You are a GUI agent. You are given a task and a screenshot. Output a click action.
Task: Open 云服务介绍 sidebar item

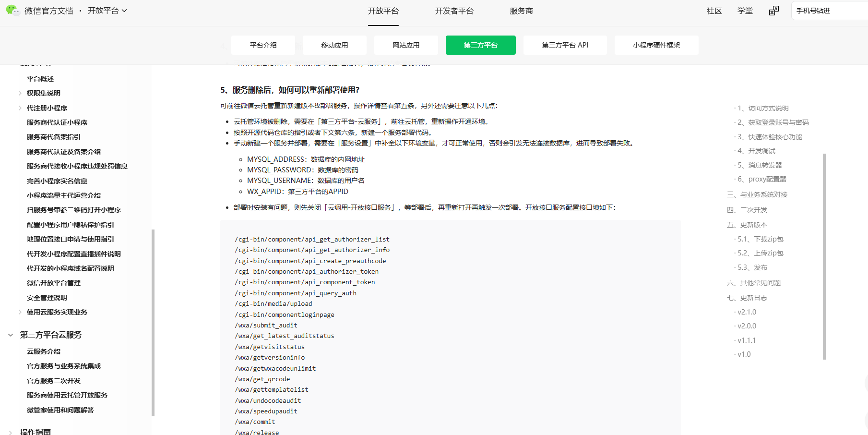[44, 351]
